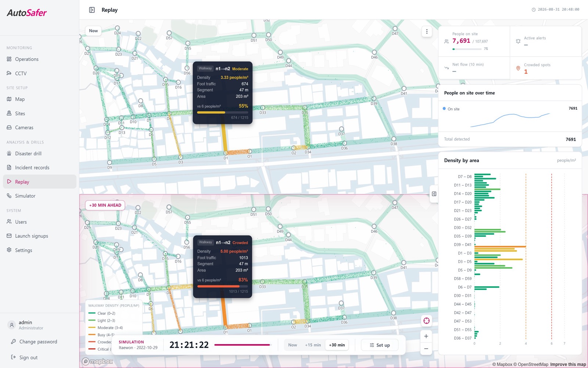Click the Set up button
588x368 pixels.
380,345
